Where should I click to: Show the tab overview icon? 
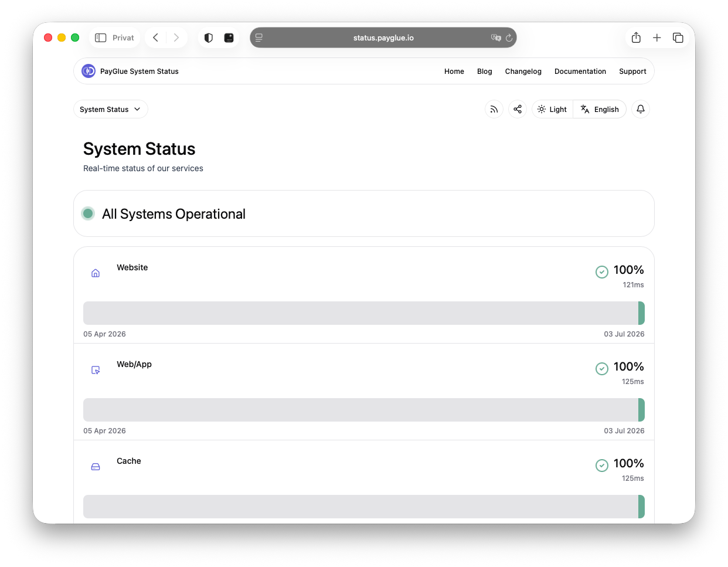pyautogui.click(x=678, y=38)
